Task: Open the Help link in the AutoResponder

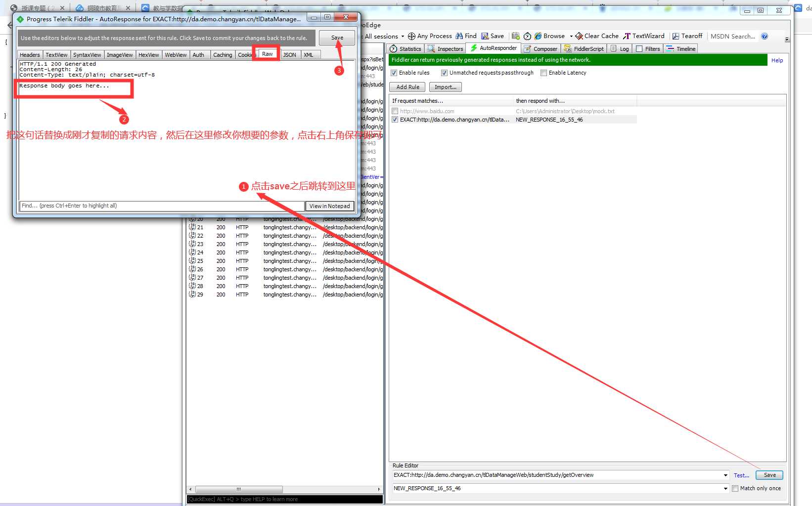Action: point(777,60)
